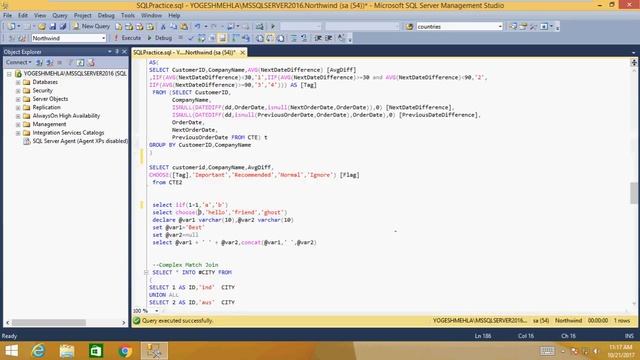Click the Save All icon
The width and height of the screenshot is (640, 360).
point(63,27)
